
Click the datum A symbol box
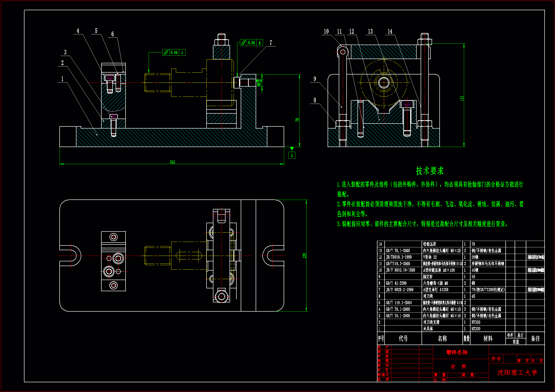point(292,155)
